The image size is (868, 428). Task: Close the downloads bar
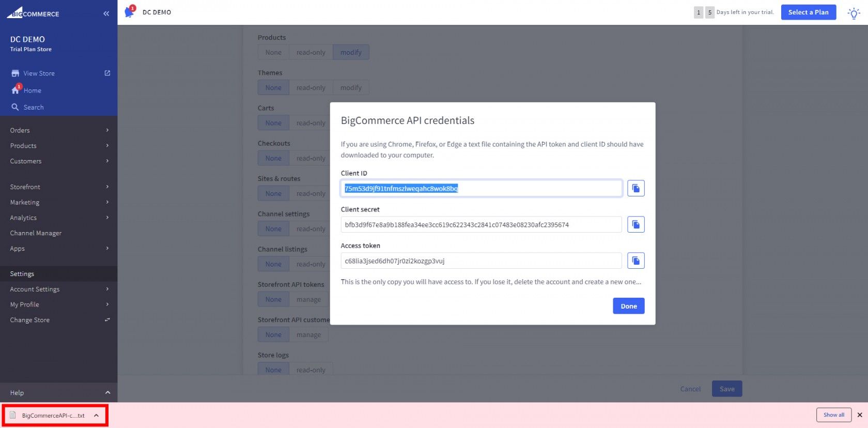tap(860, 415)
